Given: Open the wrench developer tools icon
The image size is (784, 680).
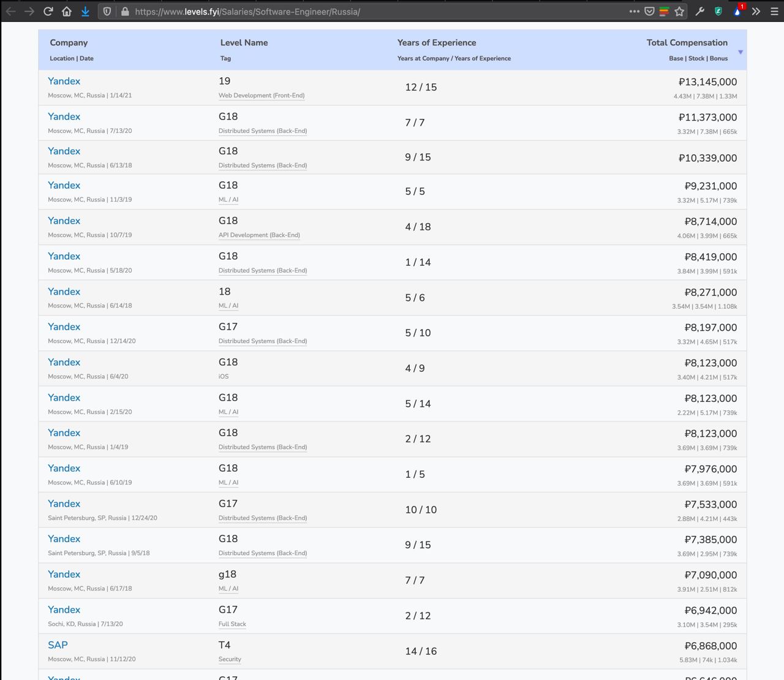Looking at the screenshot, I should pos(700,11).
